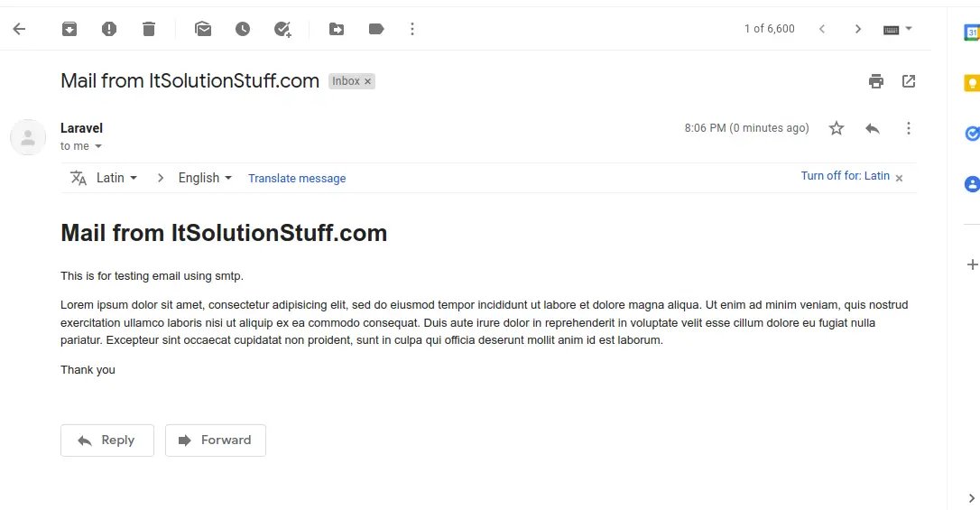980x510 pixels.
Task: Expand the 'to me' recipient details
Action: (x=98, y=146)
